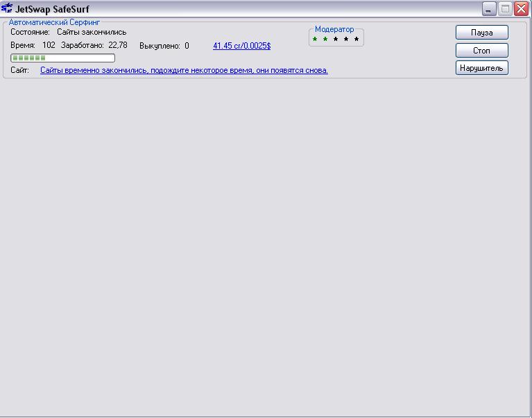Minimize the JetSwap SafeSurf window
Screen dimensions: 532x418
(x=489, y=9)
